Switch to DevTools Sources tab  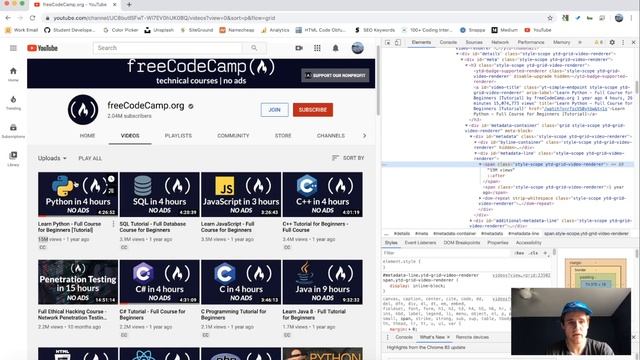[x=474, y=42]
